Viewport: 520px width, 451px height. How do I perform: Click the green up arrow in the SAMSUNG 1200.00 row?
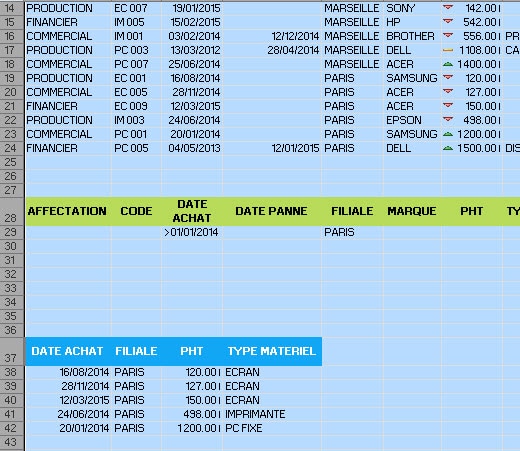[x=448, y=134]
